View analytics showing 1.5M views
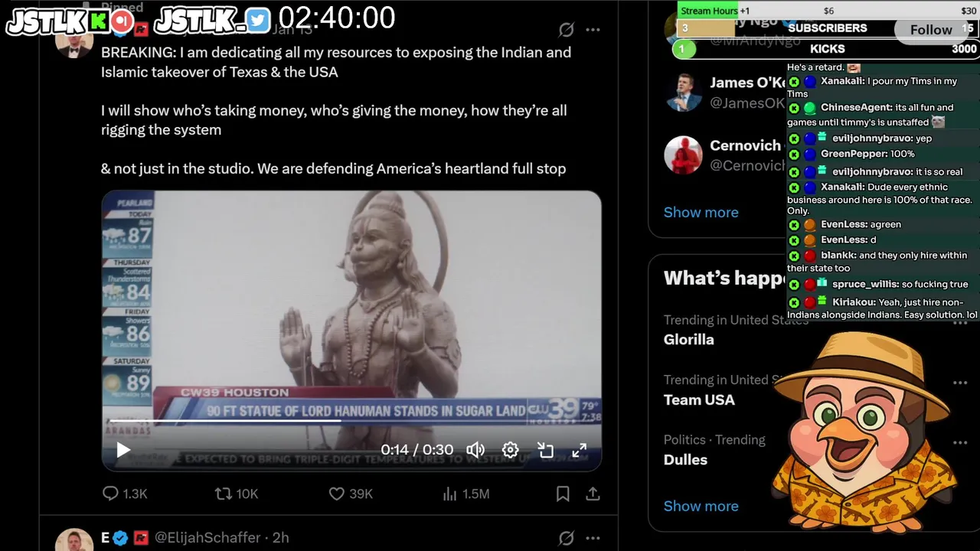The width and height of the screenshot is (980, 551). [465, 494]
